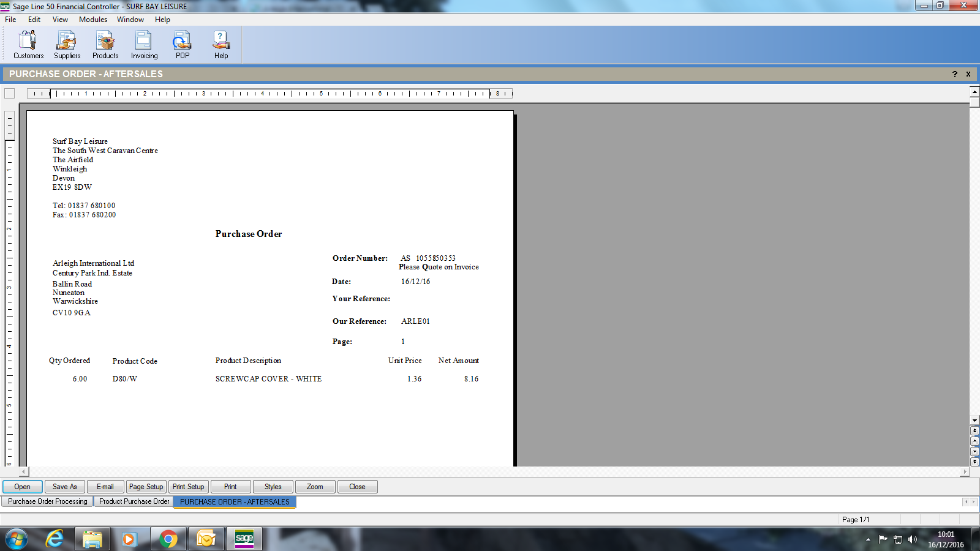Click the Close button below the preview
The width and height of the screenshot is (980, 551).
tap(357, 487)
